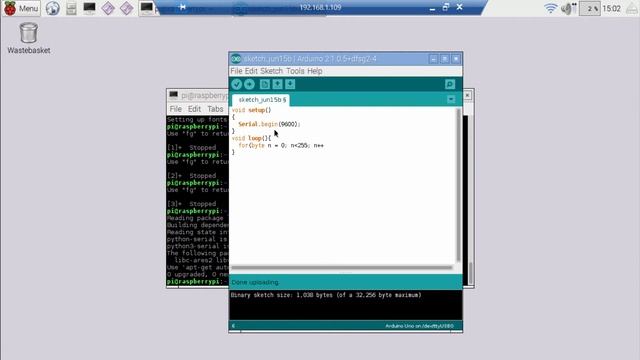Open Arduino File menu

point(236,71)
